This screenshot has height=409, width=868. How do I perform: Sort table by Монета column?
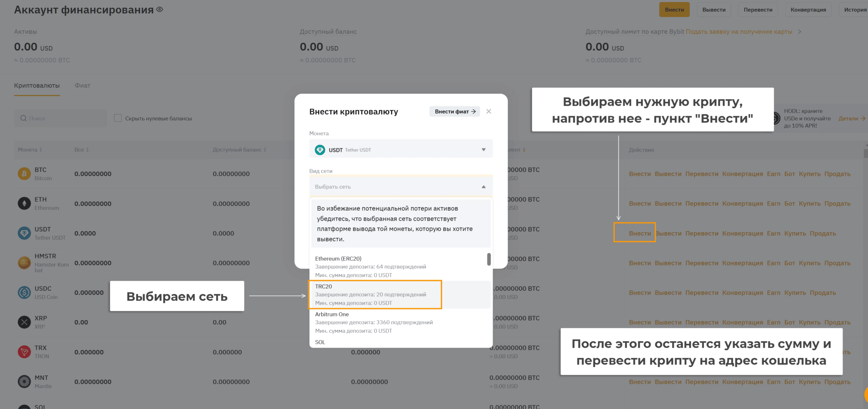(x=30, y=150)
